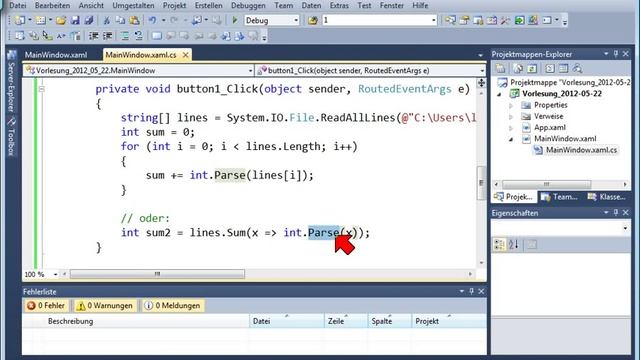The height and width of the screenshot is (360, 640).
Task: Undo the last edit with the arrow icon
Action: click(x=153, y=20)
